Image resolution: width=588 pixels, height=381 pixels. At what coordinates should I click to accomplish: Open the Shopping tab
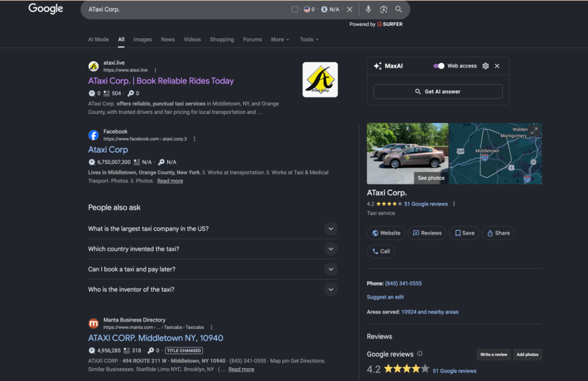pyautogui.click(x=222, y=40)
